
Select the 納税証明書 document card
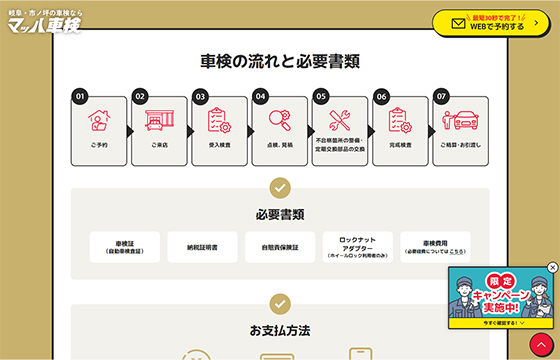tap(202, 247)
